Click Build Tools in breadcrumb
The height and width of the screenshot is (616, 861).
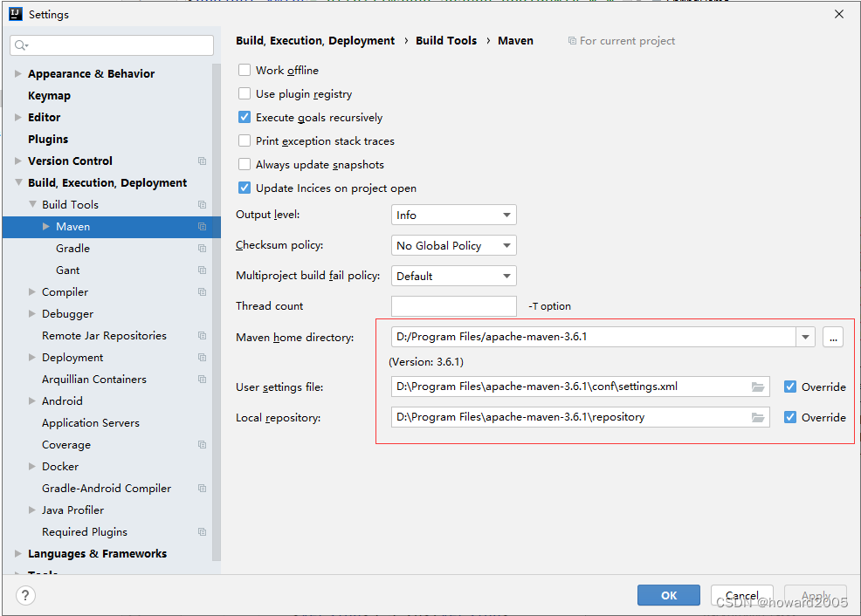coord(446,41)
